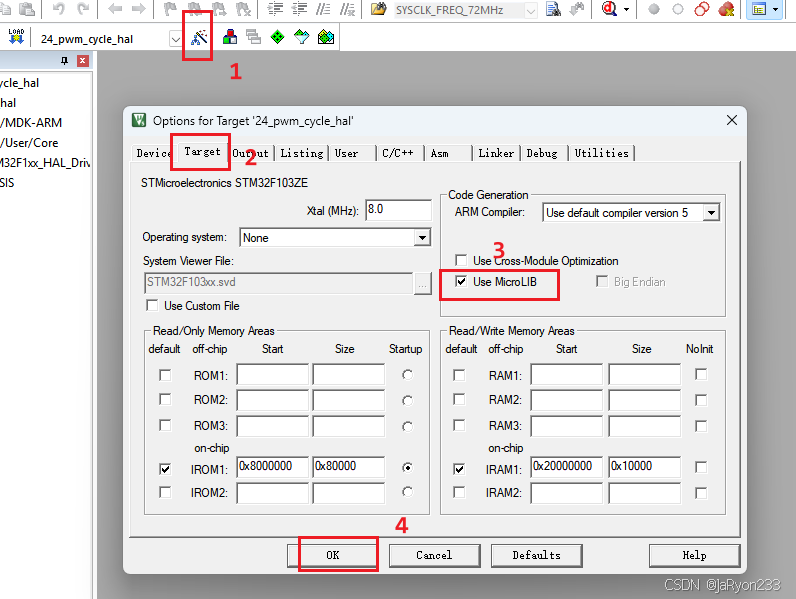
Task: Open the Window Layout dropdown arrow
Action: (775, 9)
